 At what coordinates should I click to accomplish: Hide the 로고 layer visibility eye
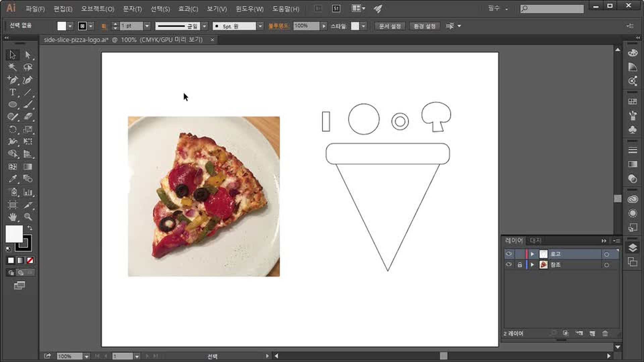click(x=509, y=254)
